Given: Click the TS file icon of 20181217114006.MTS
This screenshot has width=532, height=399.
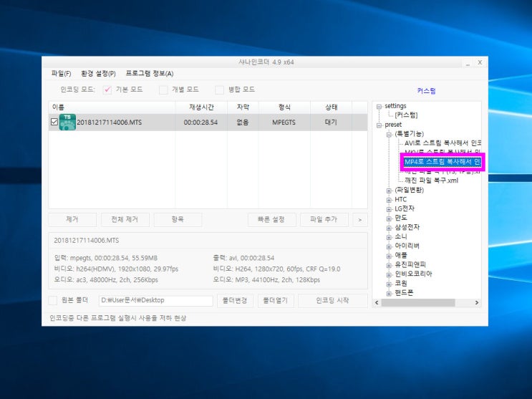Looking at the screenshot, I should click(67, 122).
